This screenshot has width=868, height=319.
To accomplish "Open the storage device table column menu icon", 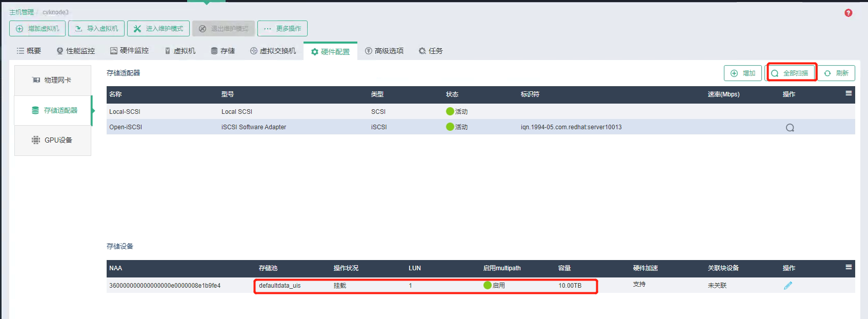I will [849, 267].
